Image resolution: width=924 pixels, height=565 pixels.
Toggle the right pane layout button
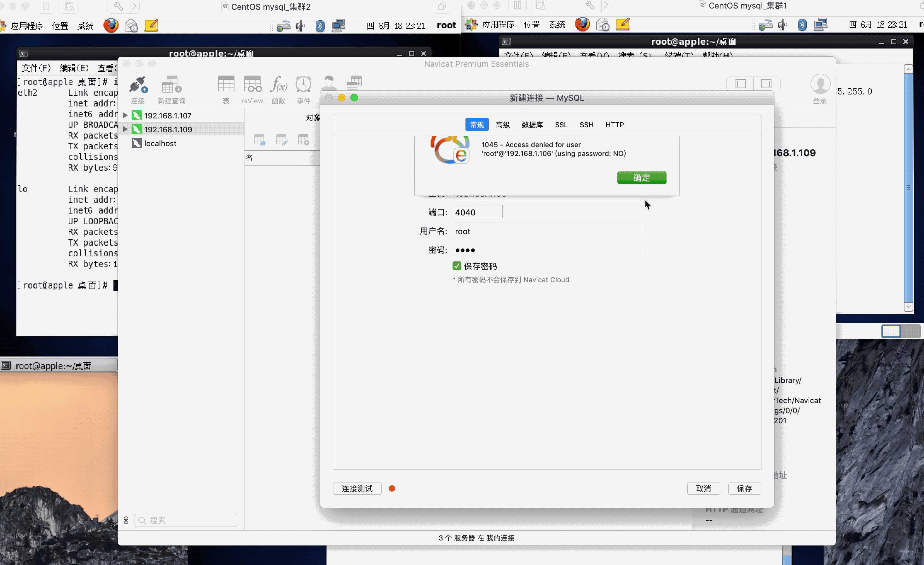click(766, 83)
